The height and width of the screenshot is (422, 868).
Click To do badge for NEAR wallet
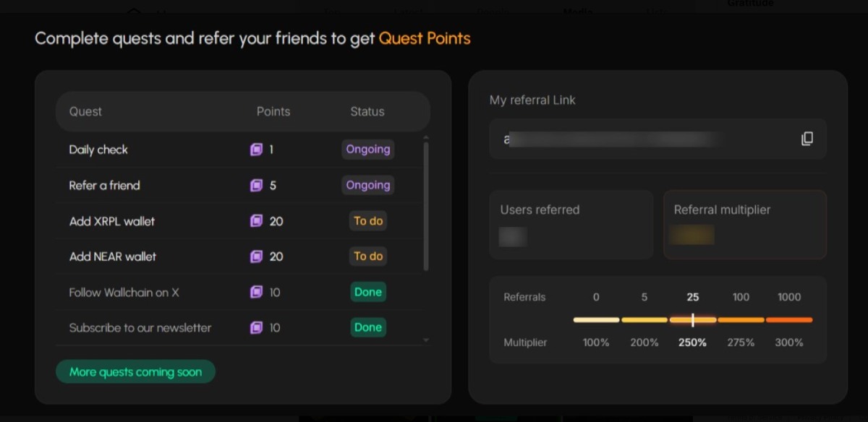(368, 257)
